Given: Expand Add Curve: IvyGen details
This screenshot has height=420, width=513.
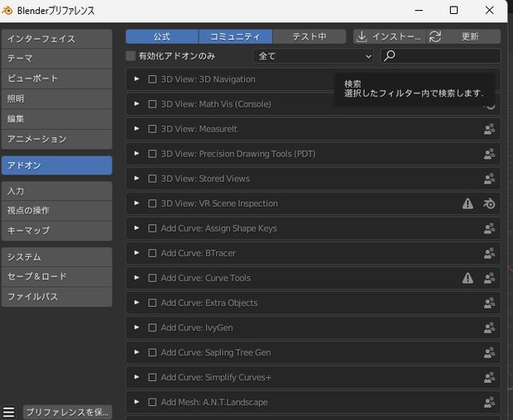Looking at the screenshot, I should pos(137,327).
